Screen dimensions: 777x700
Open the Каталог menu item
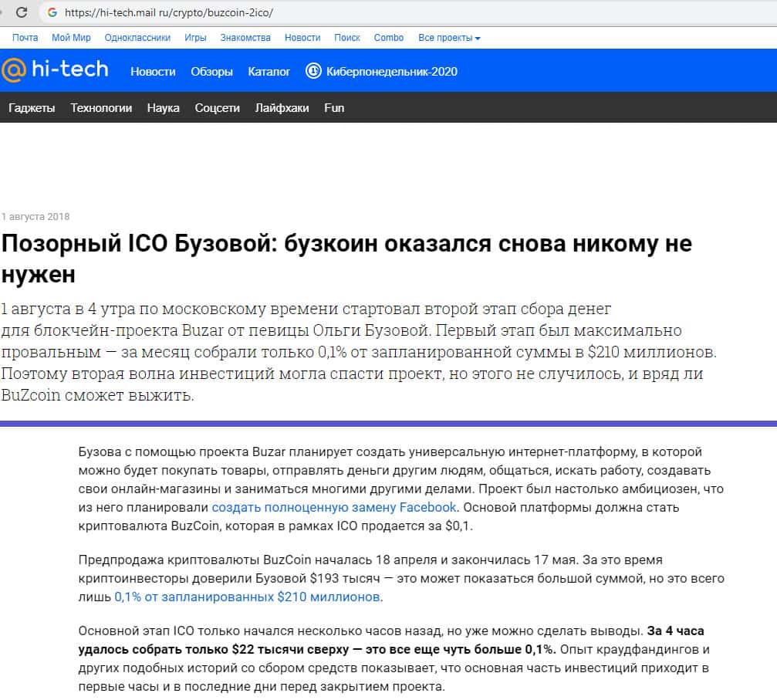269,71
